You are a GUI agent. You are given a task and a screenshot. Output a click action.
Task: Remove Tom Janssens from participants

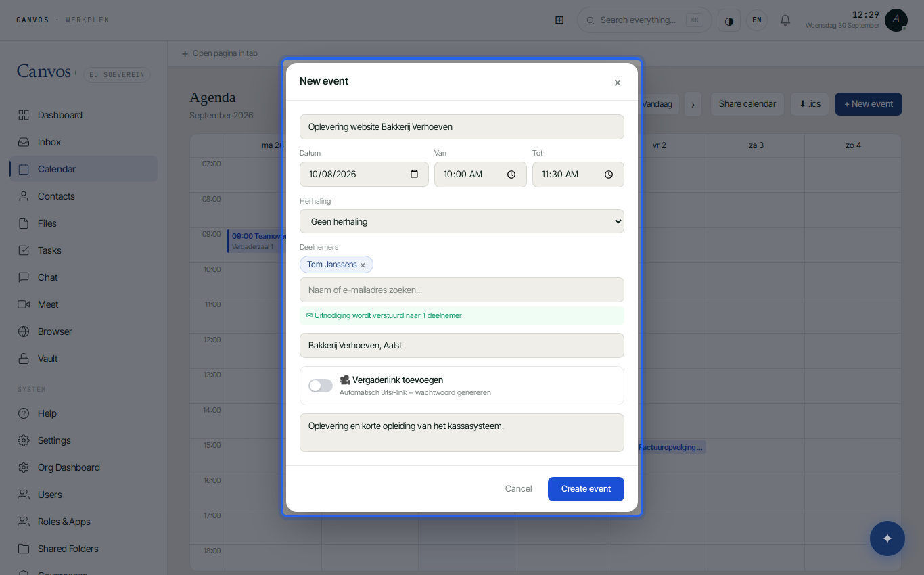(363, 265)
